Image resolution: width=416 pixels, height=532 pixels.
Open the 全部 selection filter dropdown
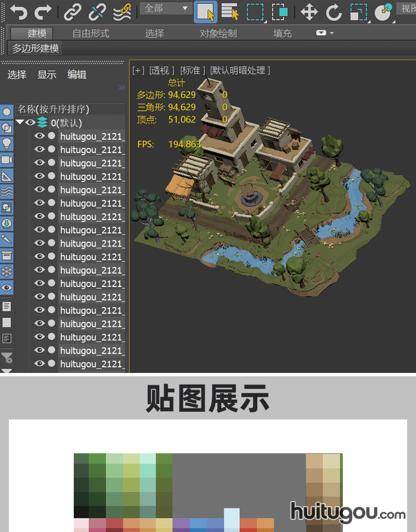(165, 8)
